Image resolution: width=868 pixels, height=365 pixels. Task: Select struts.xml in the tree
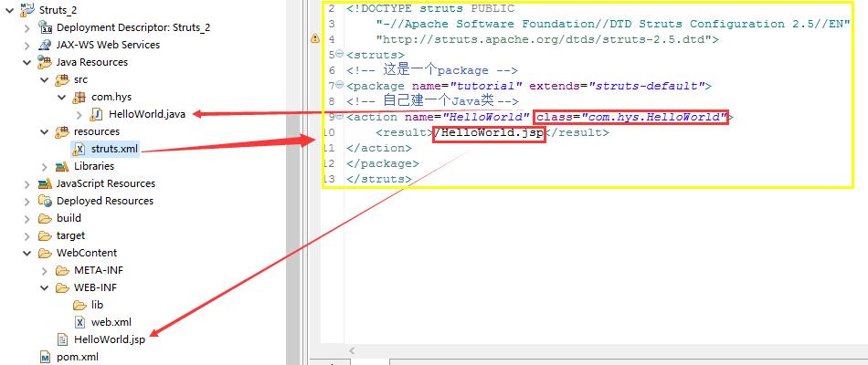click(114, 150)
